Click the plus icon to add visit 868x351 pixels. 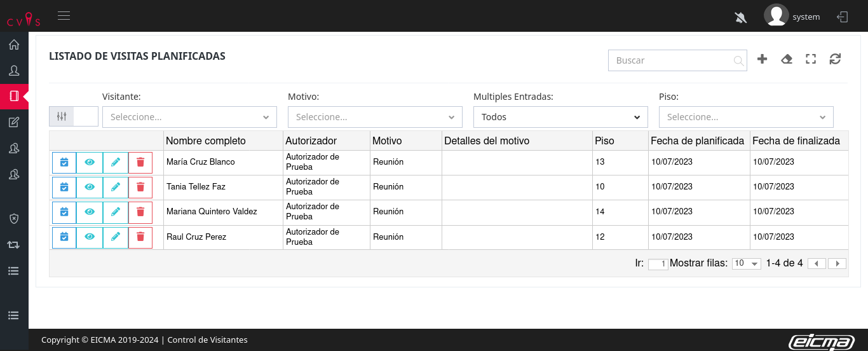(763, 59)
